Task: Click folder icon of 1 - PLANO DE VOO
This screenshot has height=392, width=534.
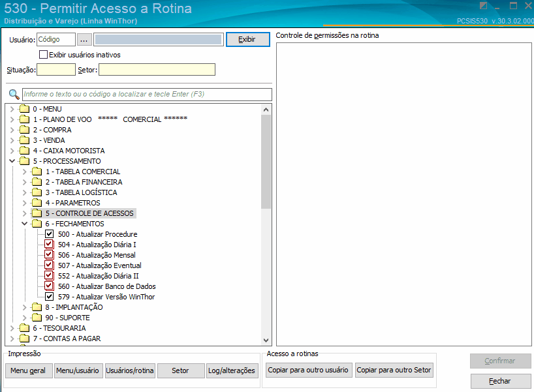Action: point(25,119)
